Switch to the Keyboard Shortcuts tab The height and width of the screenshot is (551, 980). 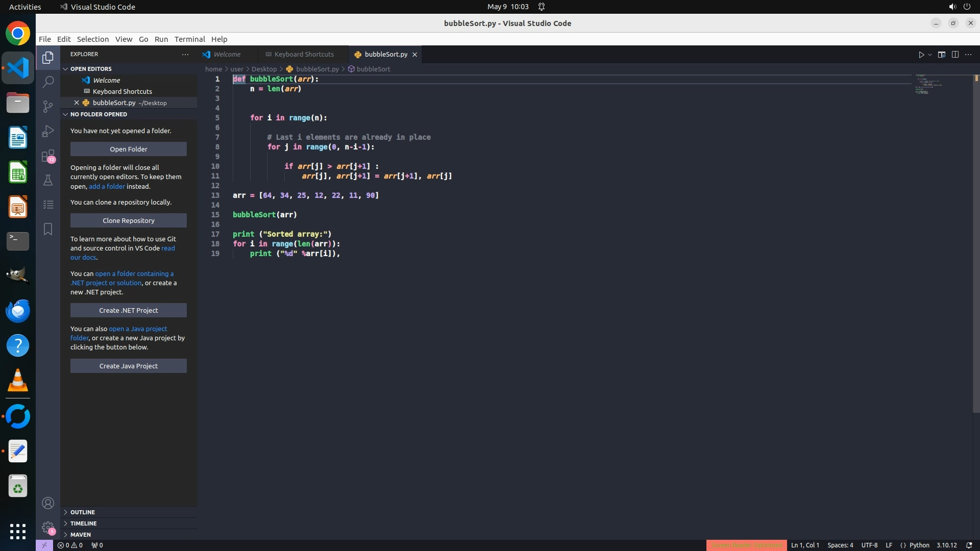304,55
